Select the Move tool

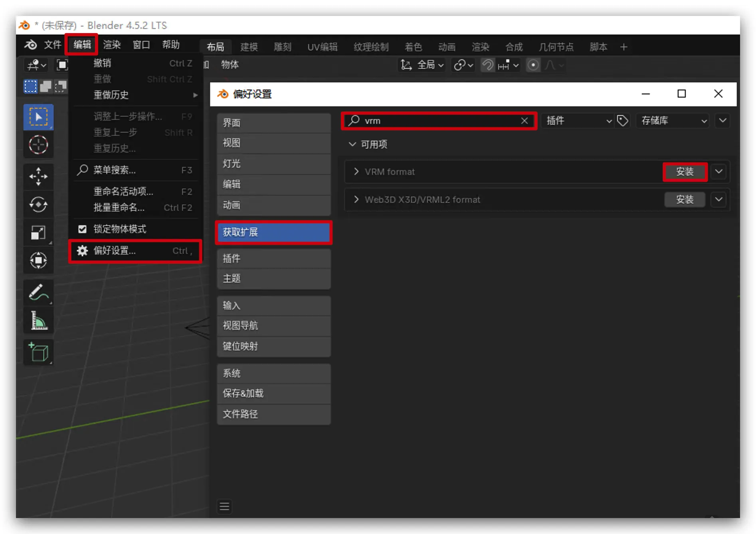tap(38, 176)
